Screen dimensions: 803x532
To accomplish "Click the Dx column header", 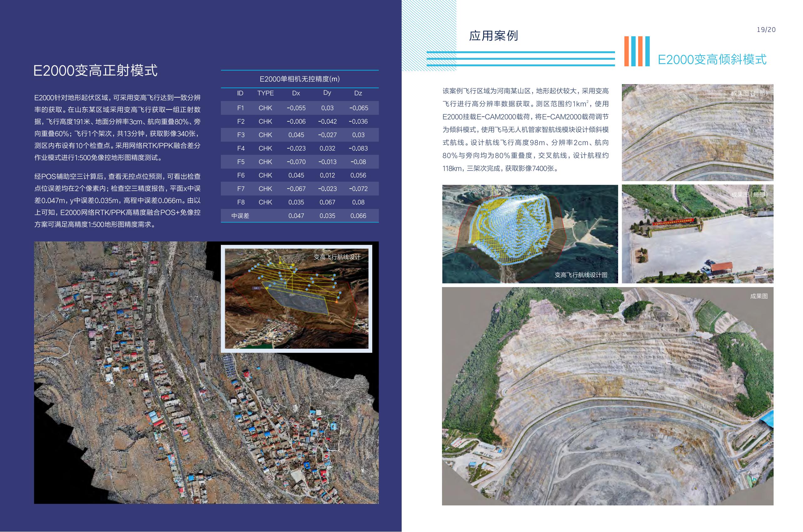I will (x=296, y=93).
